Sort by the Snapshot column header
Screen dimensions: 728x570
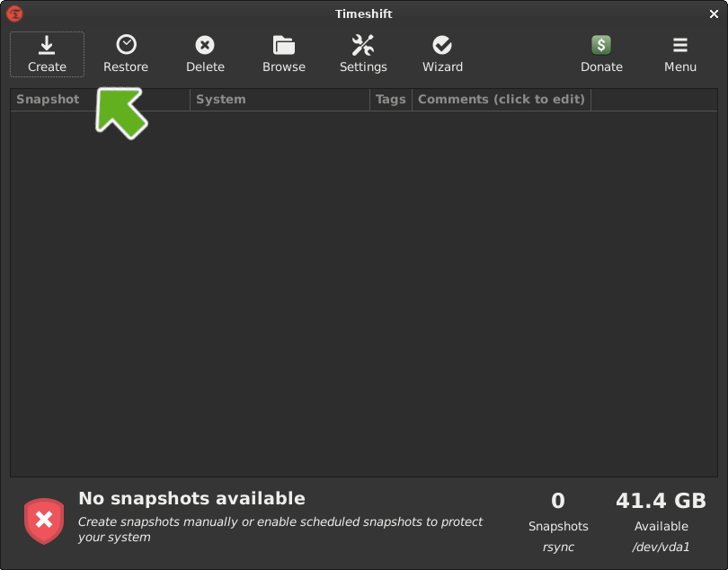click(49, 100)
